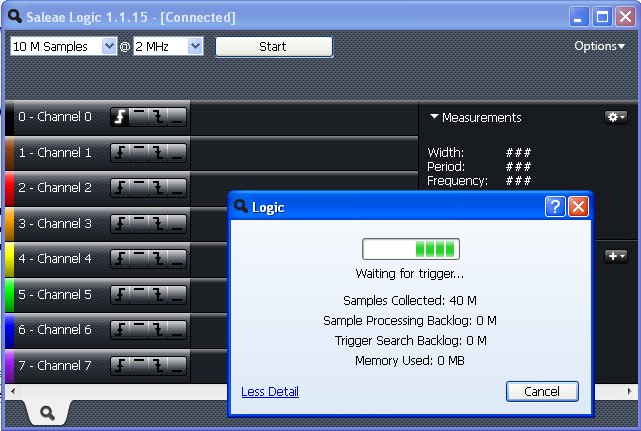Set rising edge trigger on Channel 4

(x=120, y=259)
